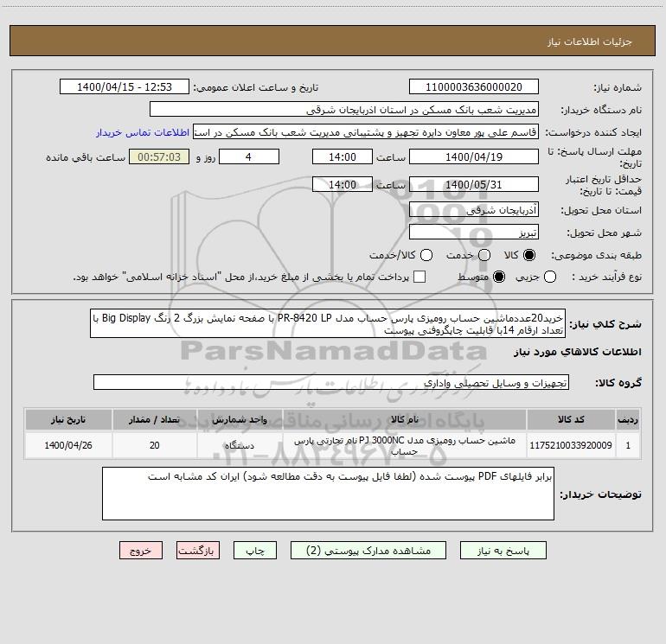Click the تاریخ نیاز column header

[x=68, y=419]
